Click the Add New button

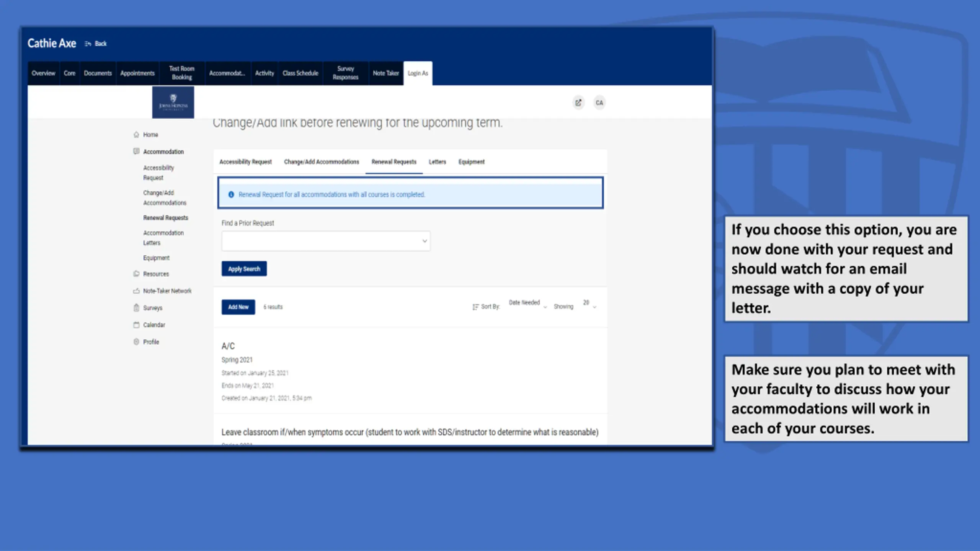(x=238, y=307)
